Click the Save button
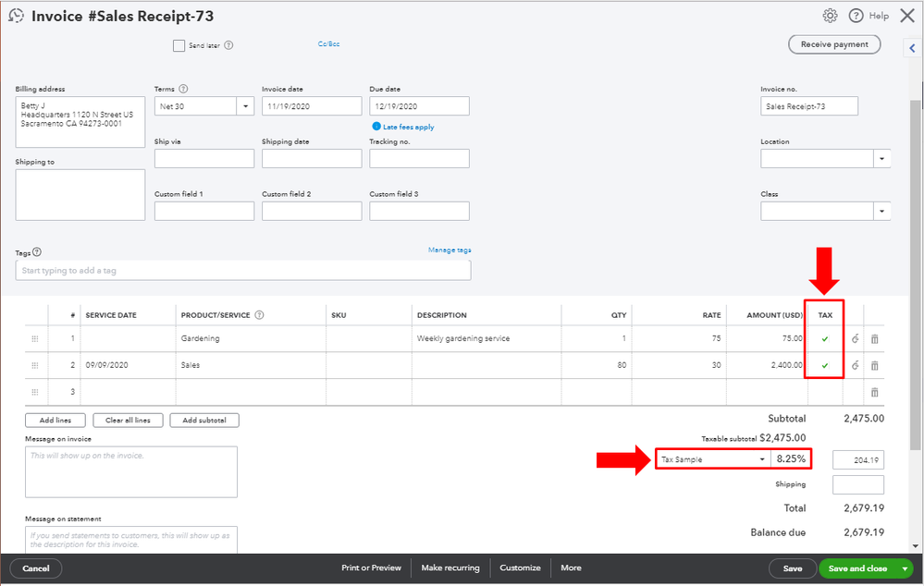Screen dimensions: 924x586 793,568
